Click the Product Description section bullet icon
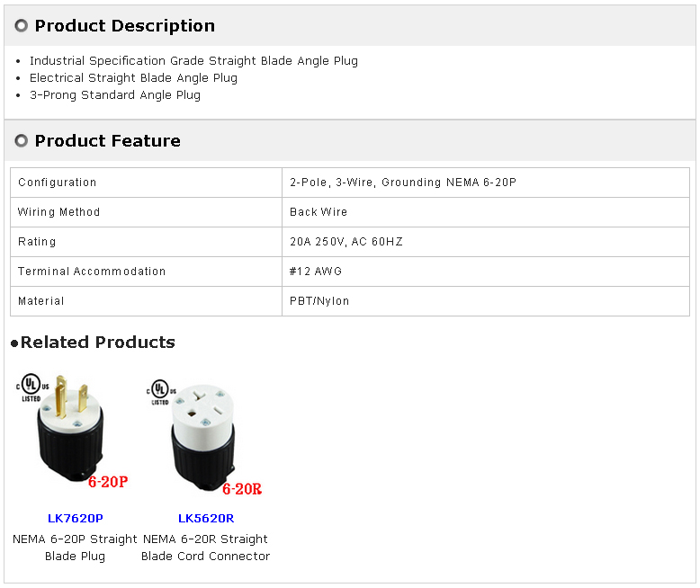Image resolution: width=700 pixels, height=588 pixels. click(x=22, y=26)
